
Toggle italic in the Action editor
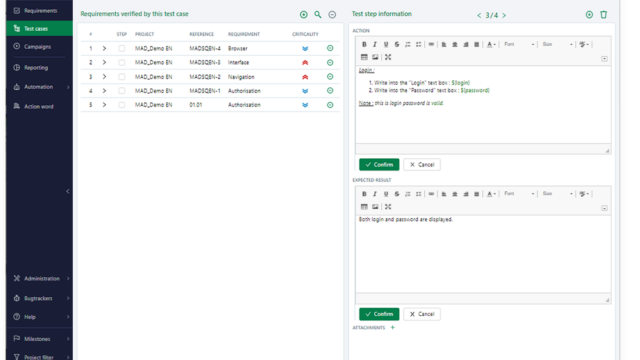tap(375, 44)
